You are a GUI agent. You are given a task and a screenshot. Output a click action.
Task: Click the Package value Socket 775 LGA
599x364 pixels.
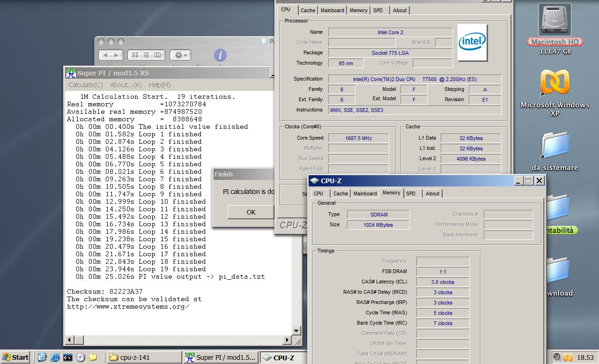coord(390,53)
